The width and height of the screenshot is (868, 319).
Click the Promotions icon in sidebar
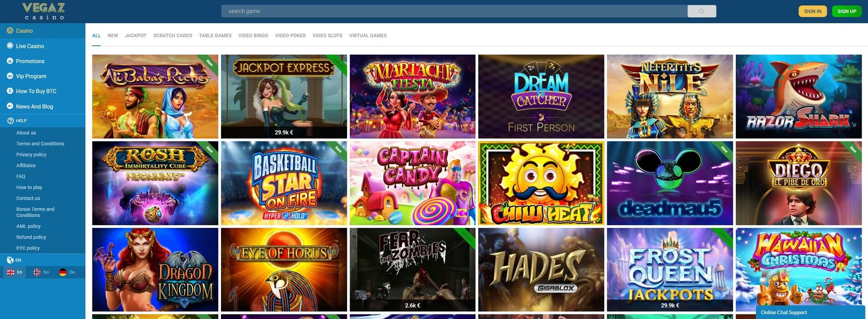coord(10,61)
